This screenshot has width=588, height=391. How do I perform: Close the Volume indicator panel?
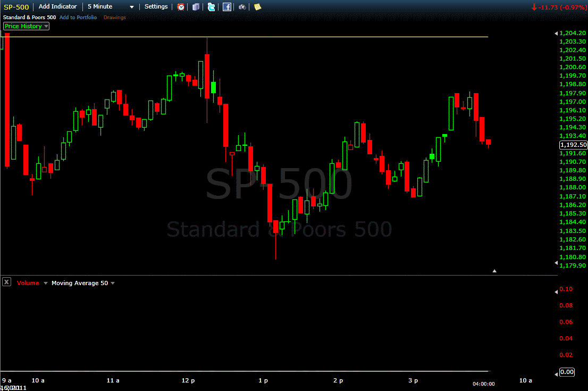coord(7,282)
